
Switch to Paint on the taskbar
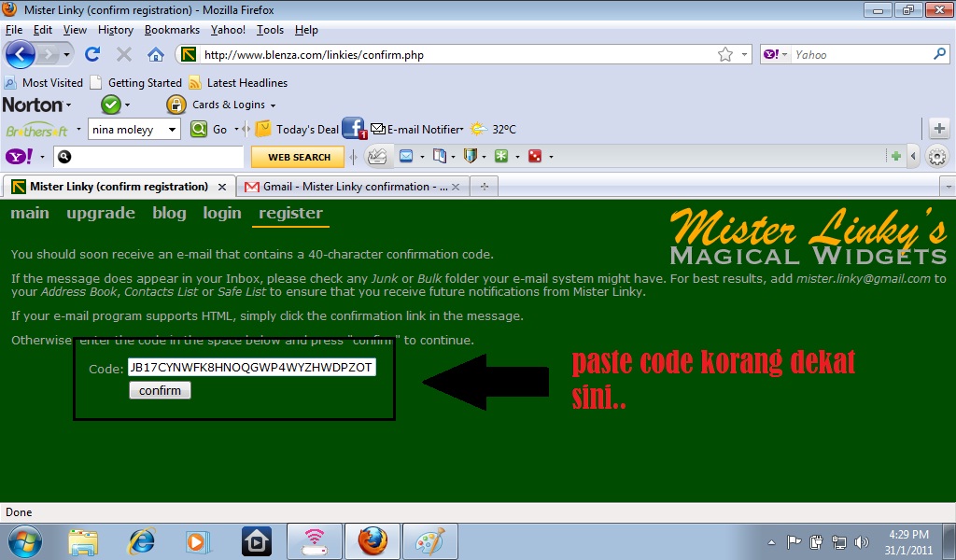click(x=430, y=541)
